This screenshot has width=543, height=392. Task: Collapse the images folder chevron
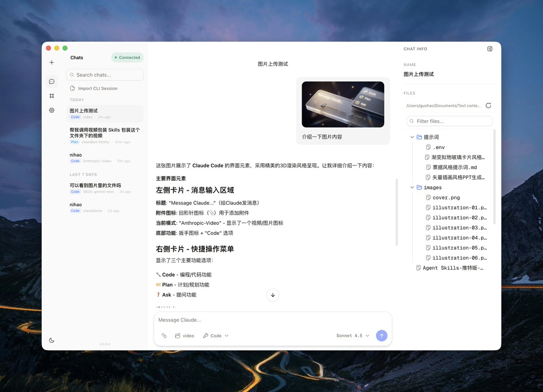(412, 188)
